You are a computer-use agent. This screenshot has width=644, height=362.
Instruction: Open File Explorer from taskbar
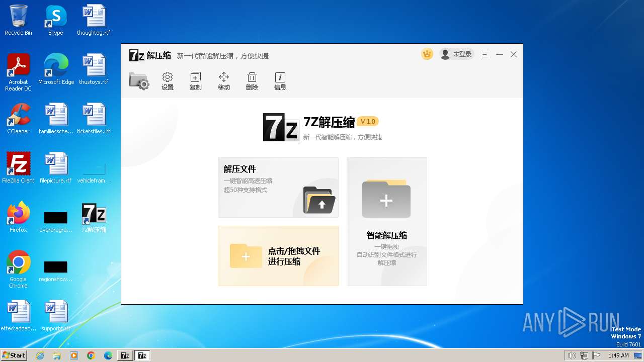[x=57, y=355]
